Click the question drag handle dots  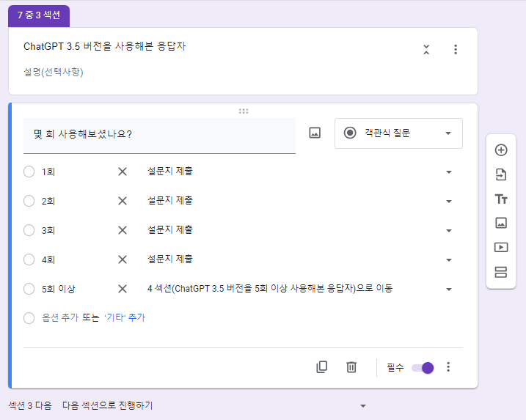tap(244, 111)
